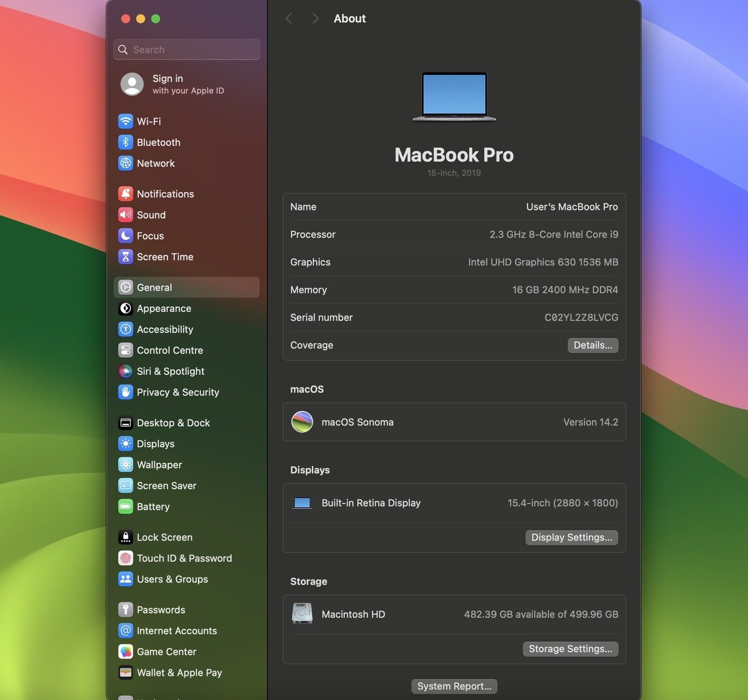Screen dimensions: 748x700
Task: Click the MacBook Pro laptop image
Action: (454, 97)
